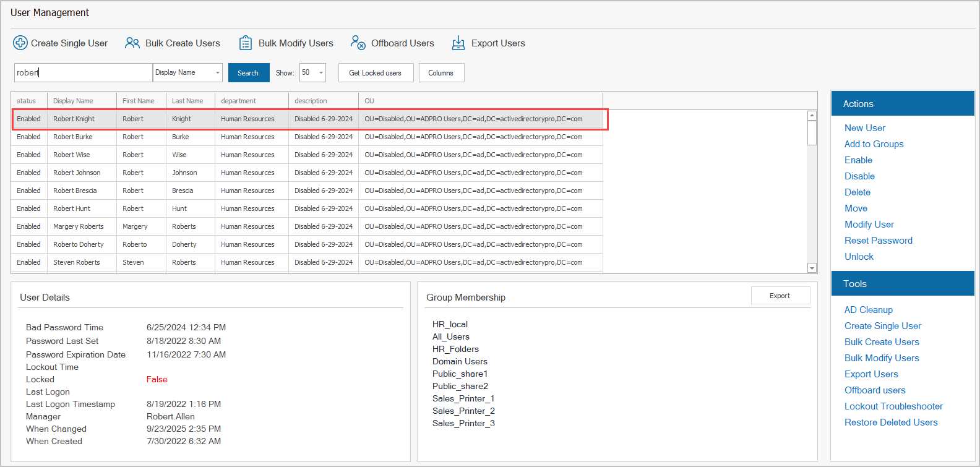Sort by the Last Name column header

pos(187,101)
